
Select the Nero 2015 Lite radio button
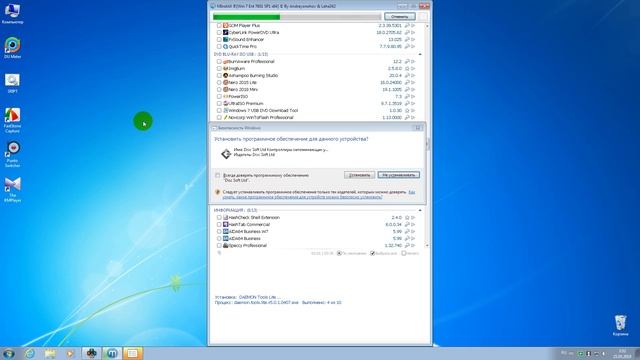219,82
